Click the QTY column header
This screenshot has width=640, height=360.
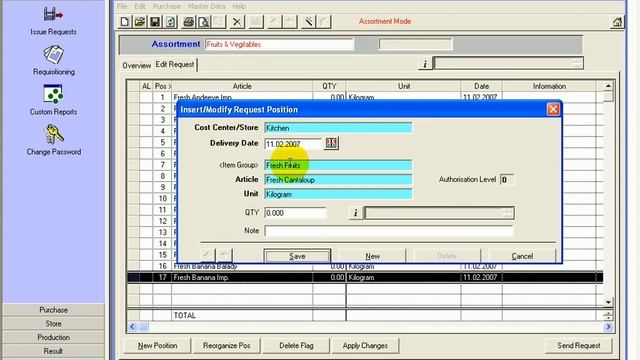[329, 86]
